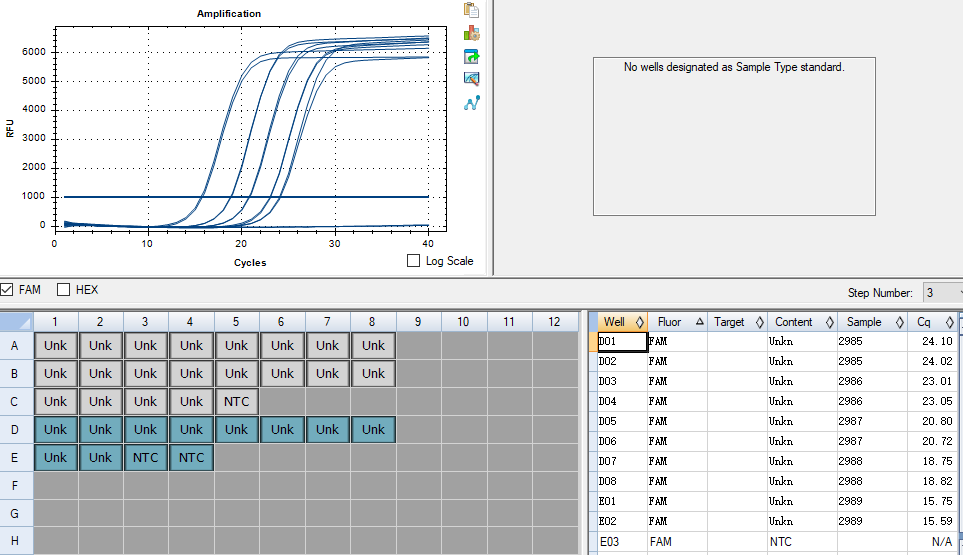Click the Fluor column header
Image resolution: width=963 pixels, height=555 pixels.
click(677, 322)
